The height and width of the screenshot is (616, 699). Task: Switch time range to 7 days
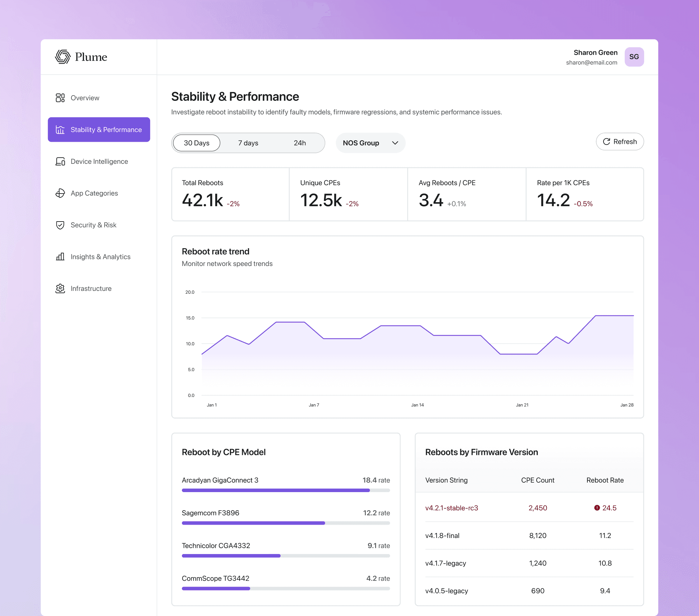click(x=248, y=143)
